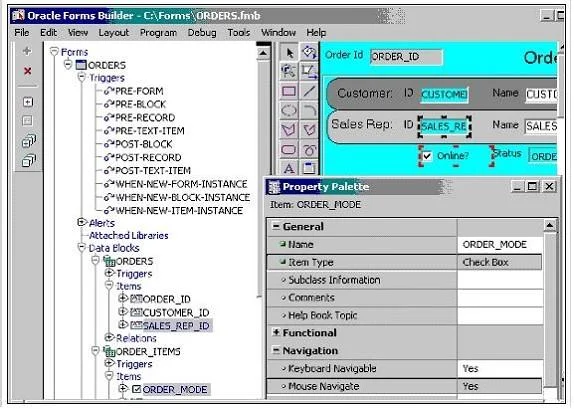
Task: Open the Layout menu
Action: click(x=114, y=33)
